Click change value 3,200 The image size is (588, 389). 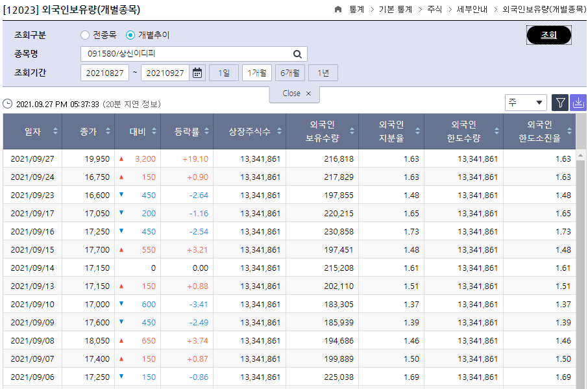[145, 158]
